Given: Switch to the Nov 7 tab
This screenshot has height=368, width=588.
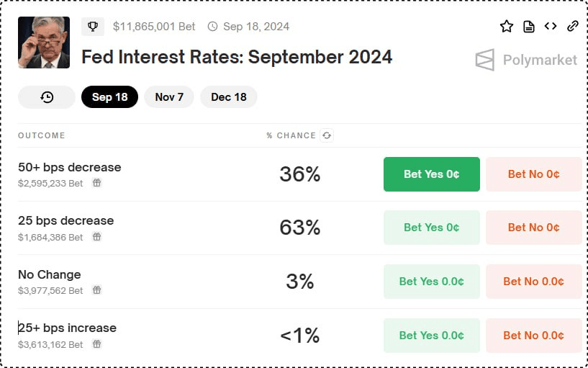Looking at the screenshot, I should click(169, 97).
